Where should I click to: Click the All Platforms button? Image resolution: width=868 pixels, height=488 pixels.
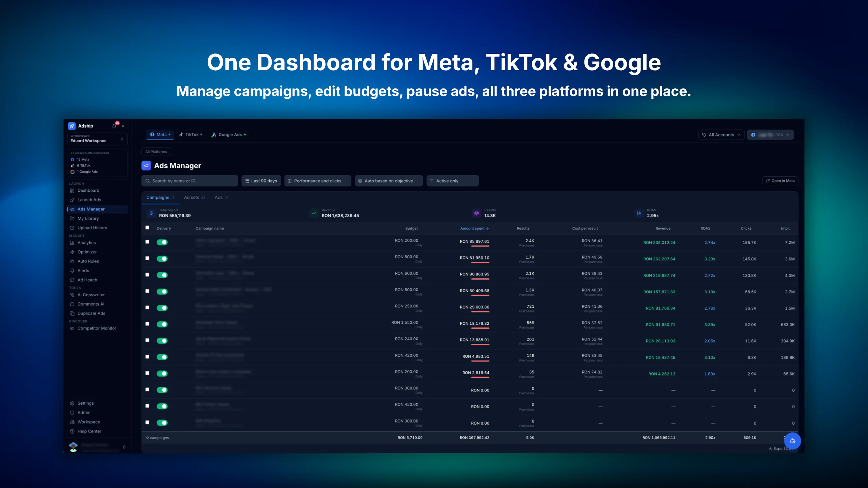click(x=156, y=151)
